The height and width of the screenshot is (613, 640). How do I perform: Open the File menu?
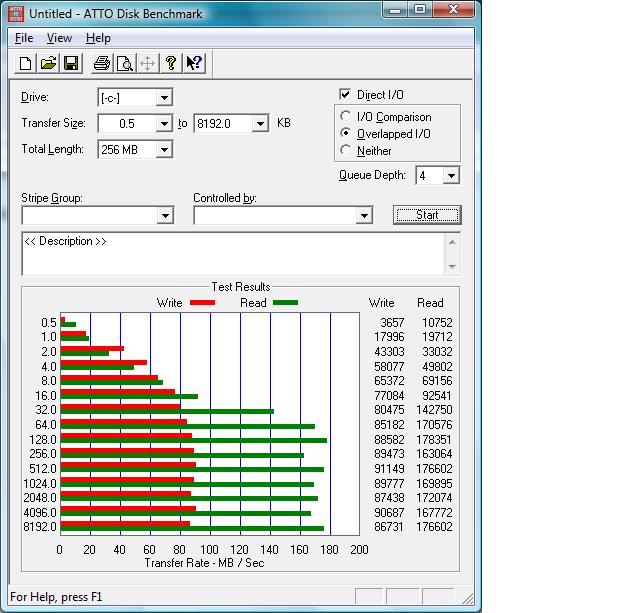24,38
